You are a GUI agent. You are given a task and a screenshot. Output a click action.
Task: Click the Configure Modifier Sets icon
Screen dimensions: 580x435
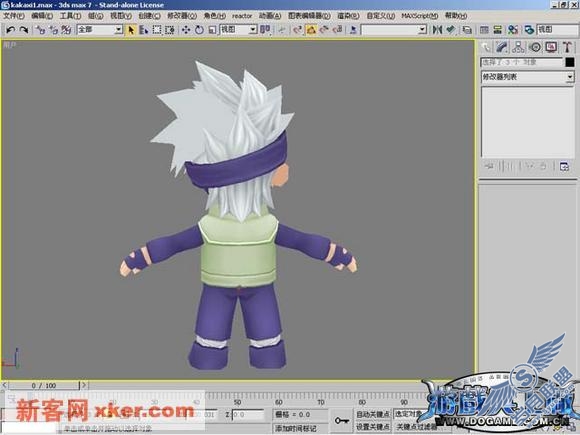click(564, 166)
